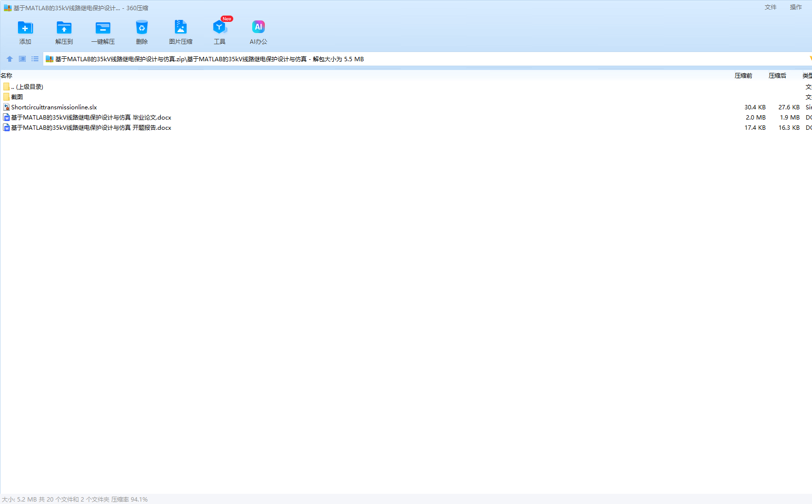Expand the address bar dropdown arrow
Image resolution: width=812 pixels, height=504 pixels.
click(x=810, y=59)
